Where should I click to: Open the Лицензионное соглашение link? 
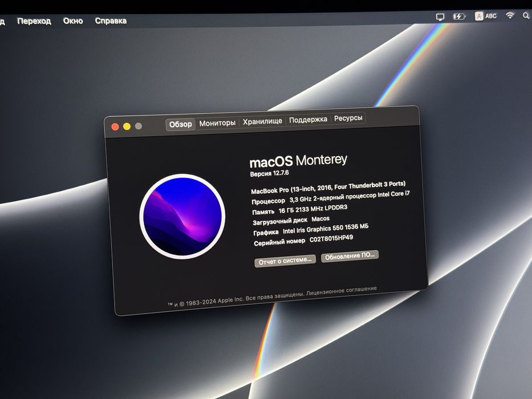pyautogui.click(x=342, y=291)
